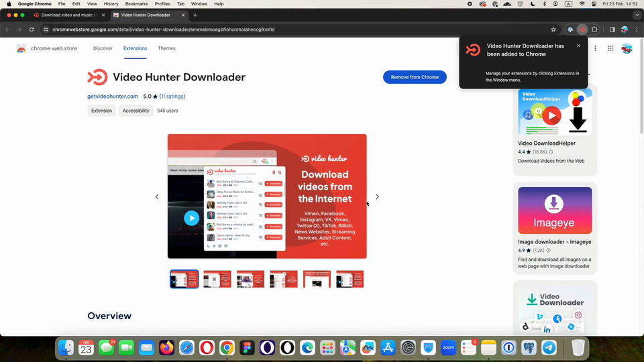This screenshot has height=362, width=644.
Task: Open the Video DownloadHelper card
Action: 555,129
